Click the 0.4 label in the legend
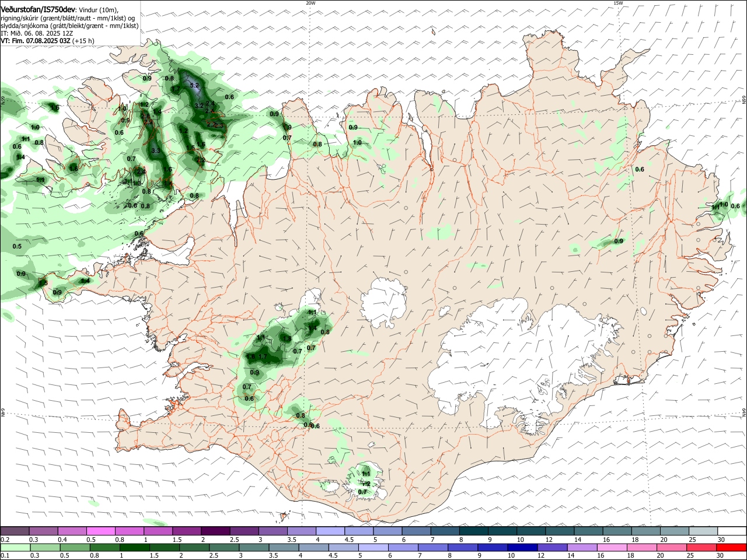 (x=62, y=540)
